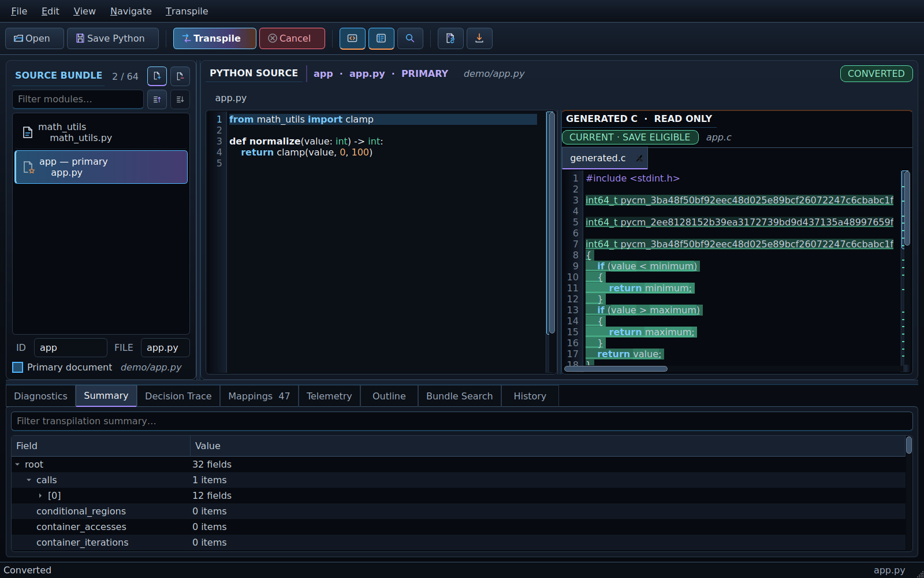The height and width of the screenshot is (578, 924).
Task: Click the Save Python button
Action: click(x=113, y=38)
